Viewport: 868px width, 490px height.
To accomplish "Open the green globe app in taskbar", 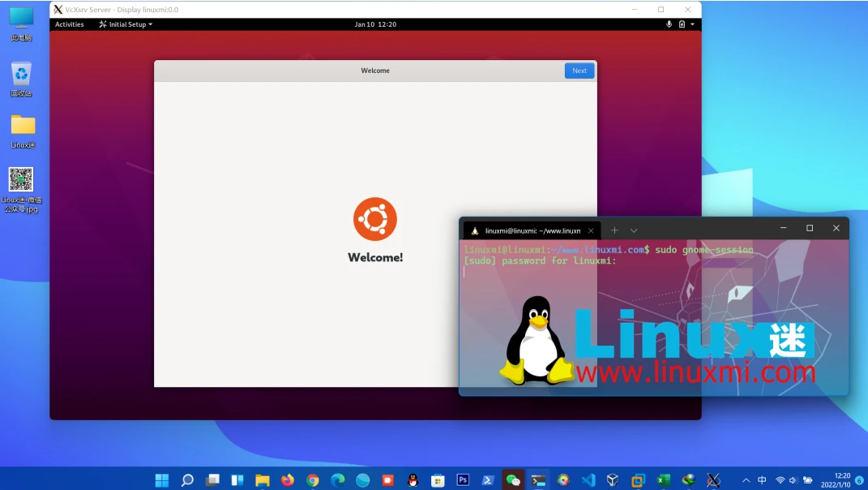I will [x=689, y=480].
